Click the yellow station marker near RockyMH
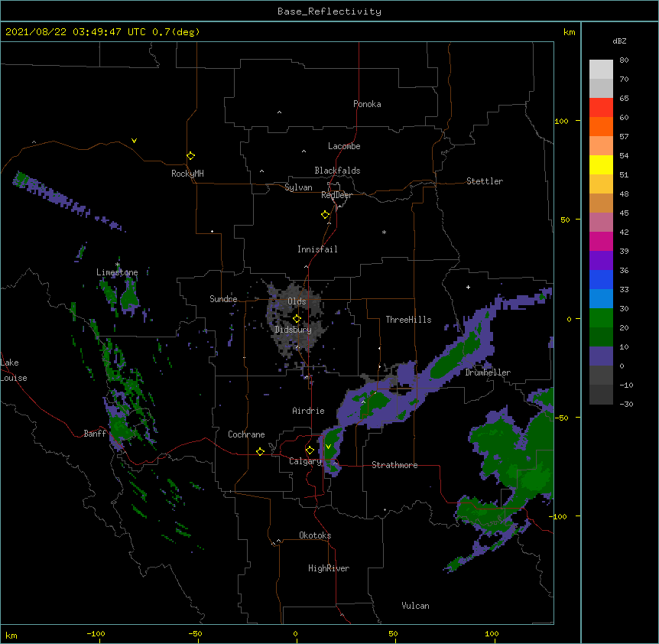 [190, 155]
